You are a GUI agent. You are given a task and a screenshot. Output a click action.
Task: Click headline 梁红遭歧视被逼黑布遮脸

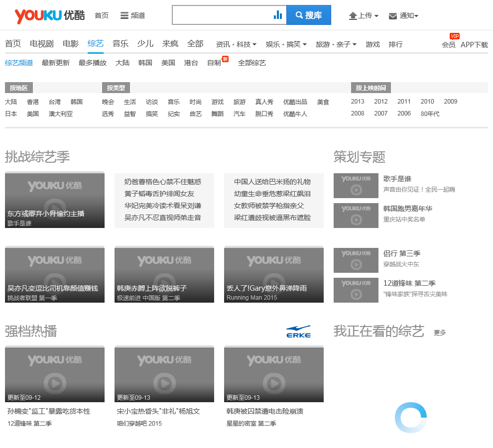(272, 218)
